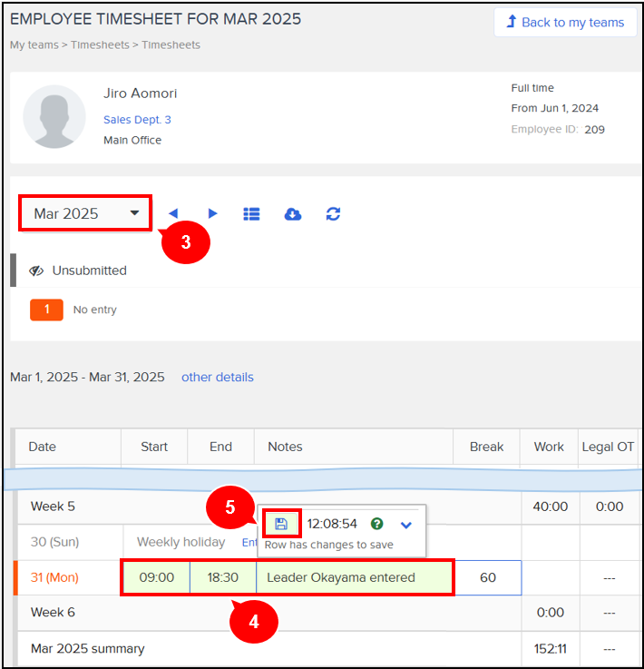Click the Weekly holiday label
Screen dimensions: 644x669
181,542
